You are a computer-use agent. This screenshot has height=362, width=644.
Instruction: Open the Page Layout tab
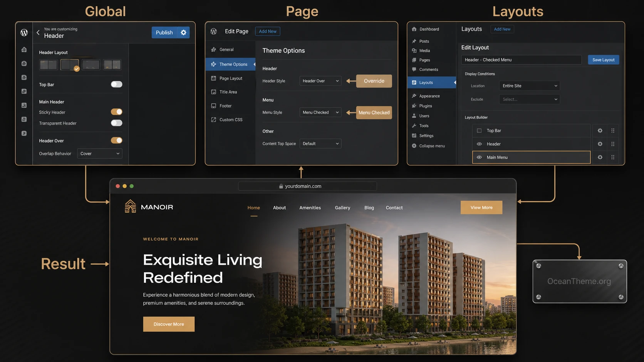click(x=230, y=78)
